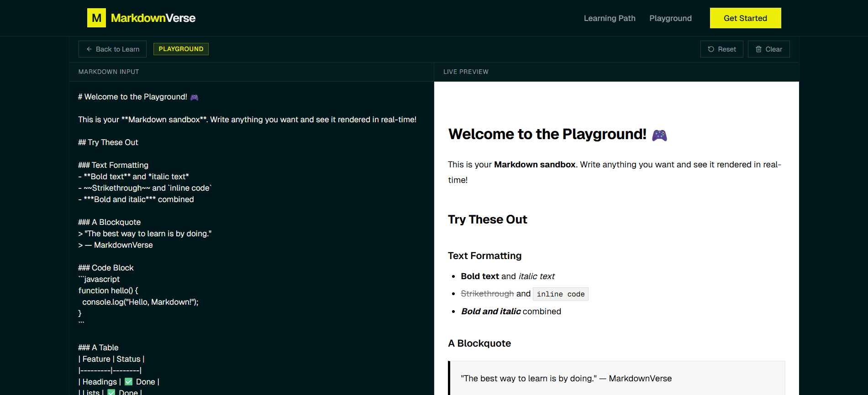868x395 pixels.
Task: Click the 'Text Formatting' preview heading
Action: (485, 256)
